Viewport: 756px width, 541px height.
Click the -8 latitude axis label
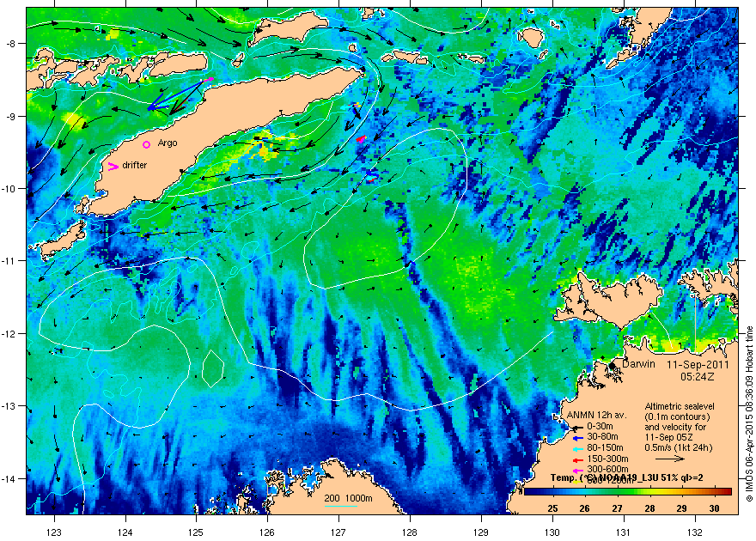[x=10, y=44]
